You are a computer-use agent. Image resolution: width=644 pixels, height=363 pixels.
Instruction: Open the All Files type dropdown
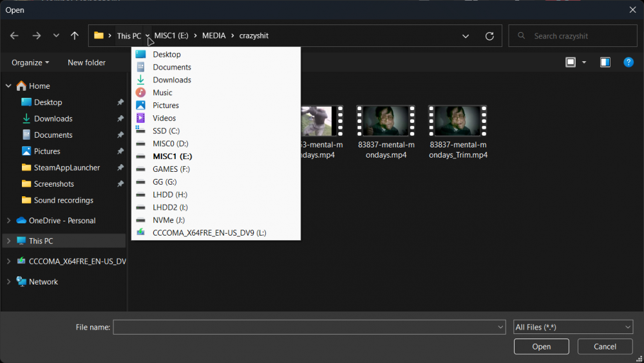pos(573,328)
